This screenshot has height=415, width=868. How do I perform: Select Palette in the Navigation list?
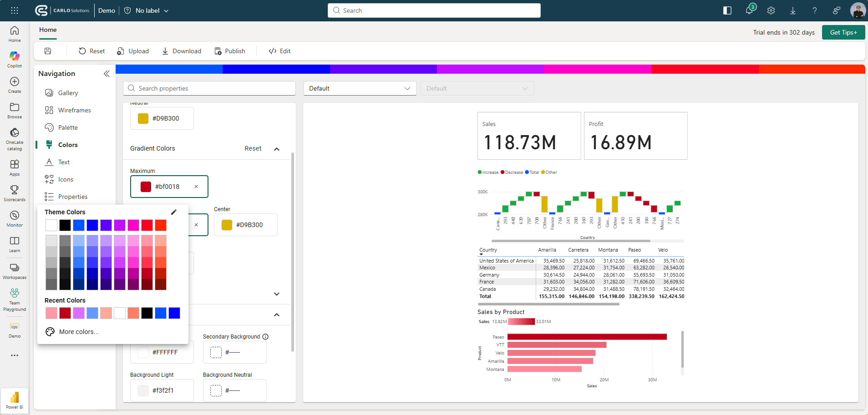[x=68, y=127]
